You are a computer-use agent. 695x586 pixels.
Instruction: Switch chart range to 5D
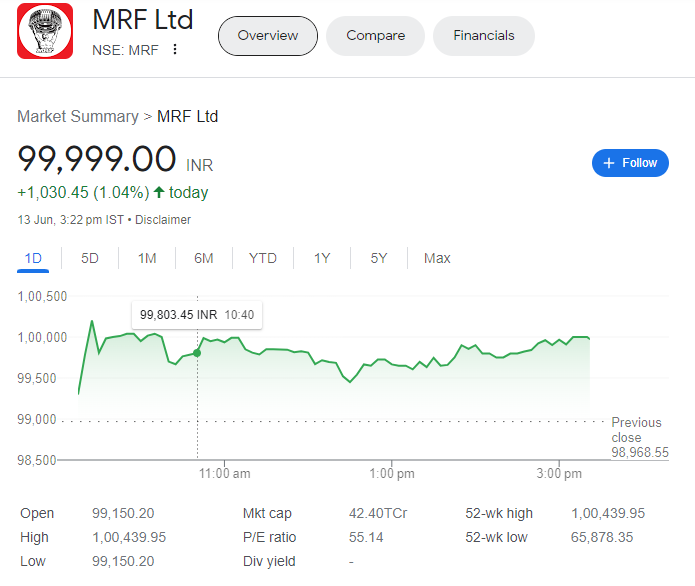pos(90,258)
